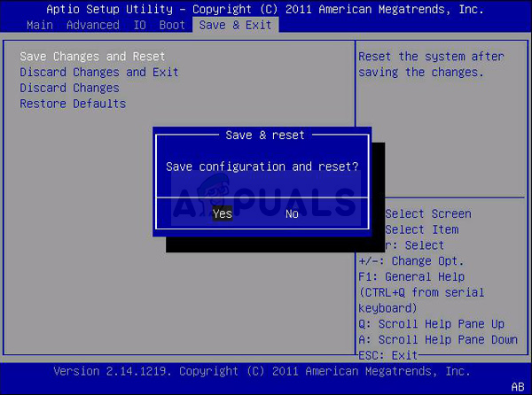532x395 pixels.
Task: Click Q: Scroll Help Pane Up hint
Action: [x=431, y=324]
